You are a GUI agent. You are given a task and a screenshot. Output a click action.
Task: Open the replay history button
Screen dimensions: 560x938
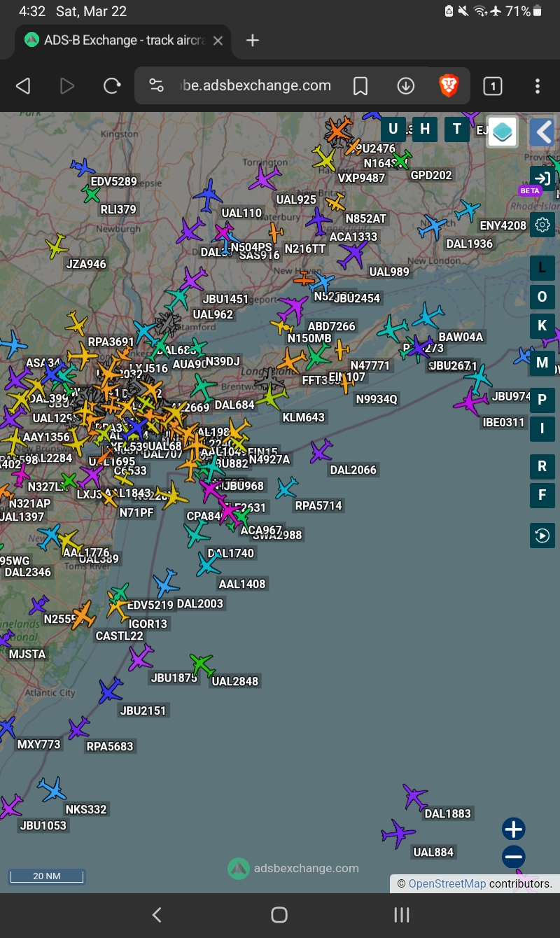click(542, 535)
